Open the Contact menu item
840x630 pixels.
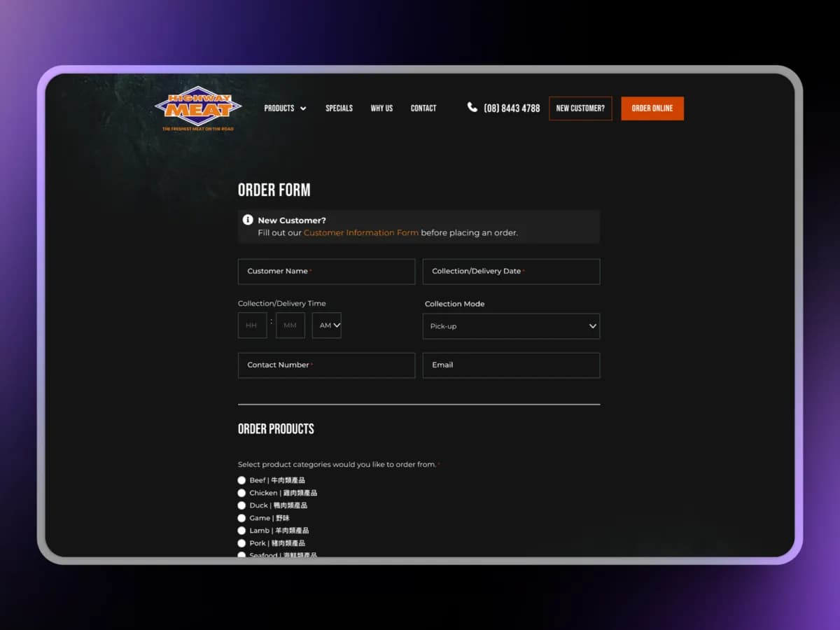[x=423, y=108]
